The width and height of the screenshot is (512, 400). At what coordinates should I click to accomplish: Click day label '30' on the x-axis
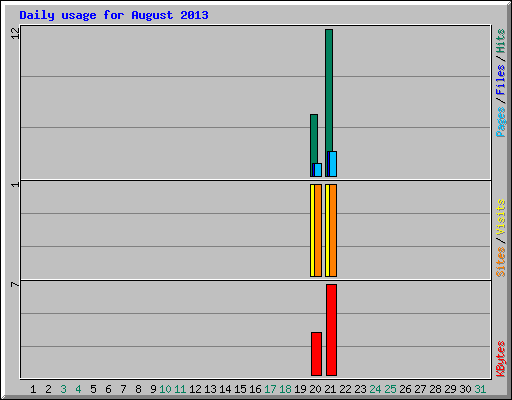tap(465, 389)
